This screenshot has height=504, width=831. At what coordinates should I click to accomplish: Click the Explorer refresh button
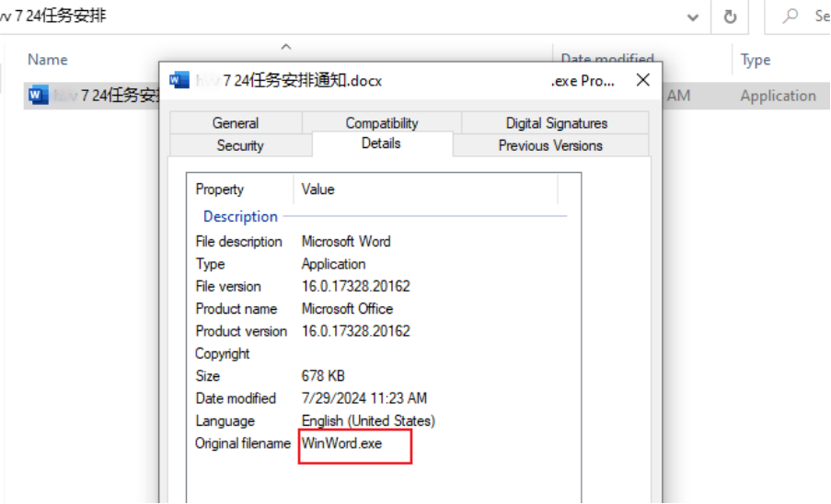(730, 17)
